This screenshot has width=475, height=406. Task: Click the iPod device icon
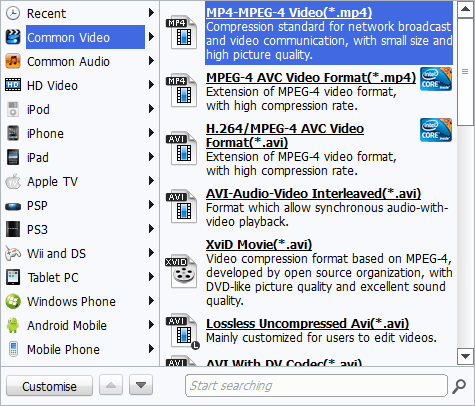(x=13, y=109)
